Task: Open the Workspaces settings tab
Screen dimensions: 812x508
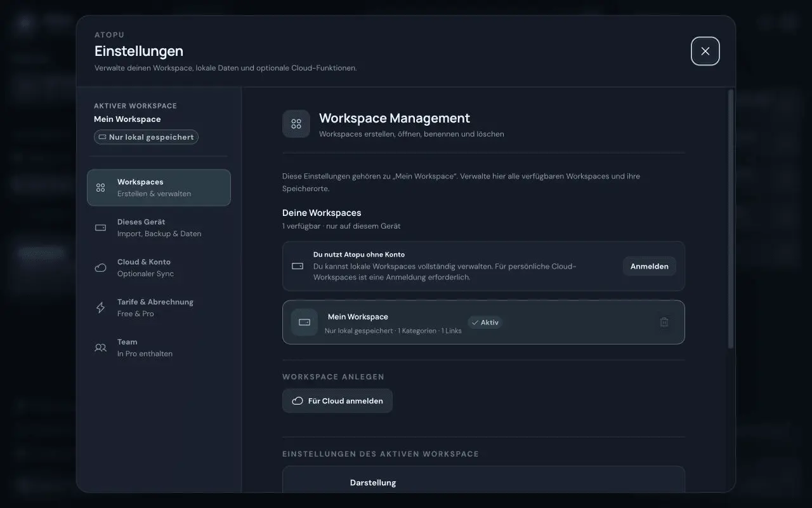Action: click(x=159, y=187)
